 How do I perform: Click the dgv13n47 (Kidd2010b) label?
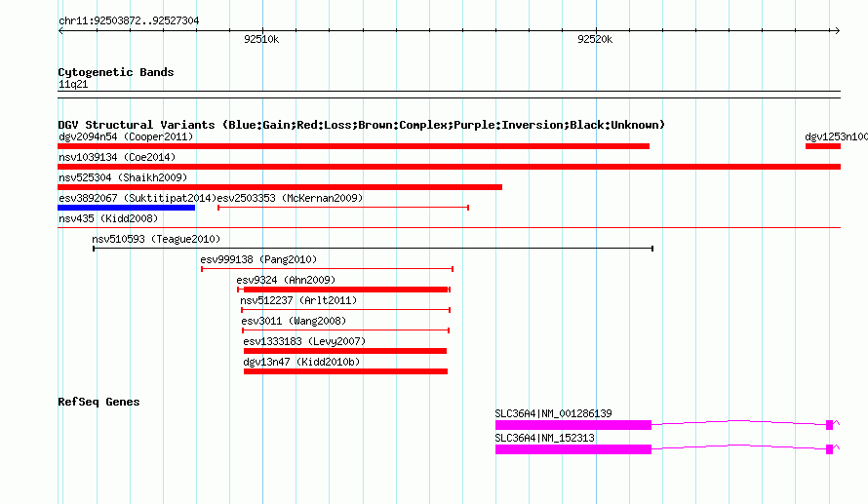(x=301, y=362)
